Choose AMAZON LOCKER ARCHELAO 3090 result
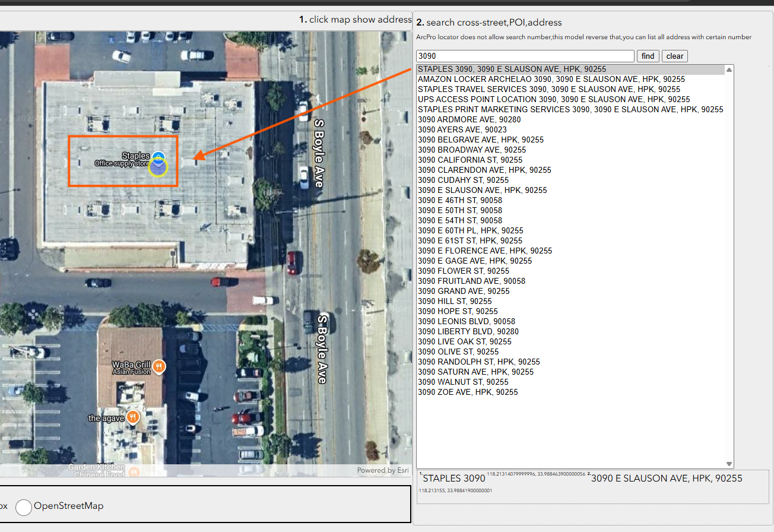Image resolution: width=774 pixels, height=532 pixels. [x=551, y=80]
